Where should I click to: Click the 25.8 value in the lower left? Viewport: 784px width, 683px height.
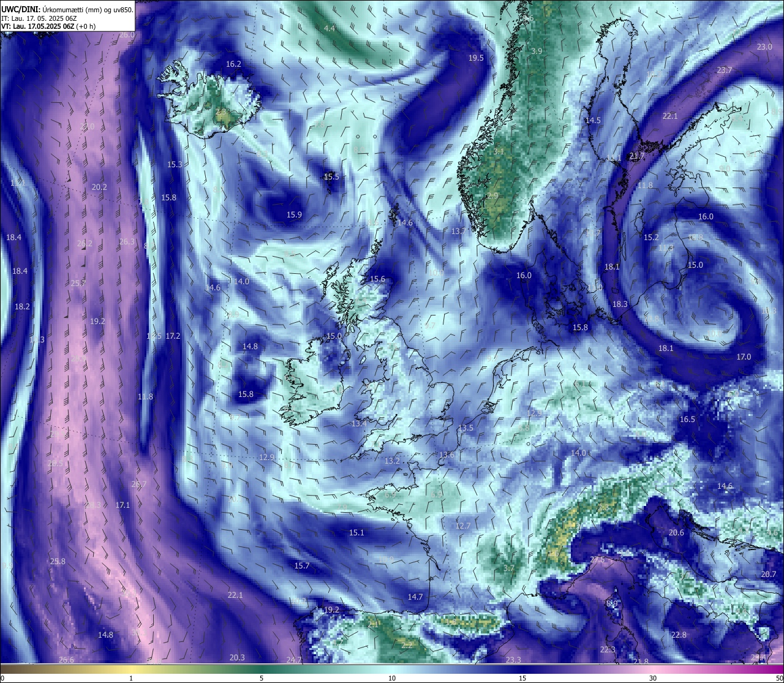tap(58, 561)
